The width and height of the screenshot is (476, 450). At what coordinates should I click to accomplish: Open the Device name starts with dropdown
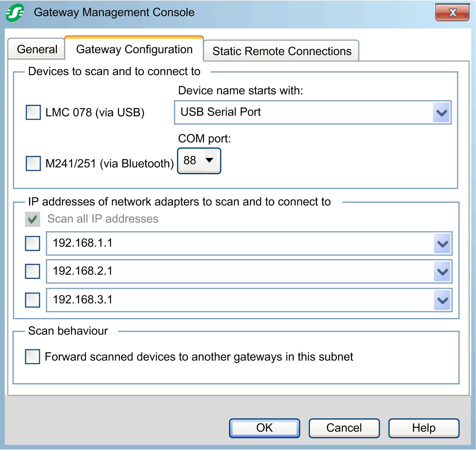pyautogui.click(x=441, y=112)
